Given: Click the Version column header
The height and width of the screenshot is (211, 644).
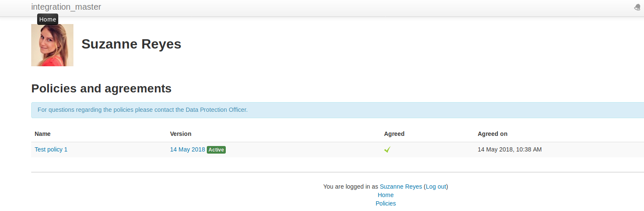Looking at the screenshot, I should pos(181,134).
